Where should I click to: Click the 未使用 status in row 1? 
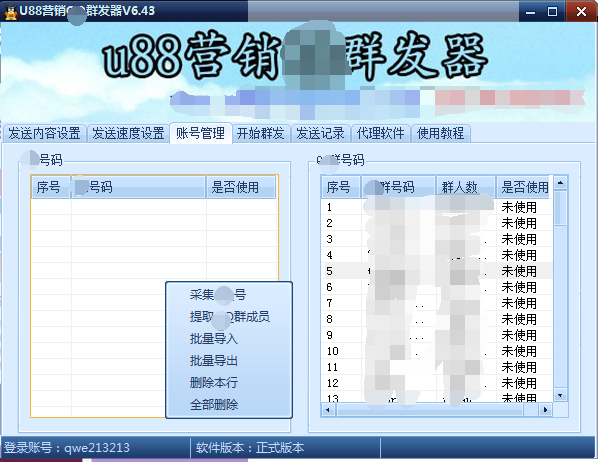click(519, 207)
